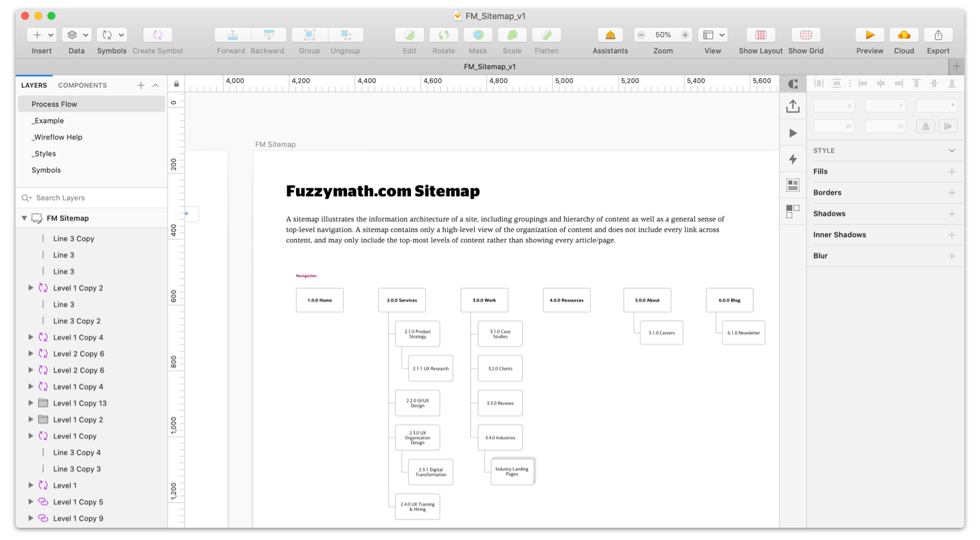Open the Cloud upload icon
The image size is (980, 540).
click(x=904, y=35)
